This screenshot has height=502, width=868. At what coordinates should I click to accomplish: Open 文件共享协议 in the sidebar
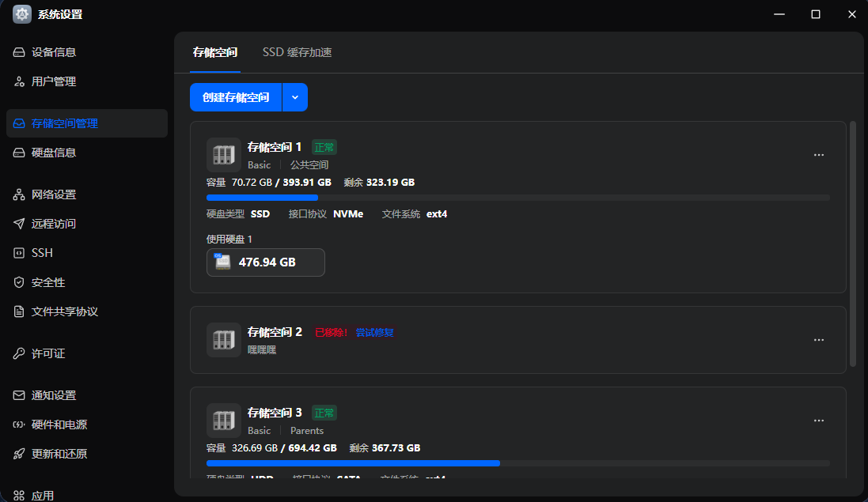pos(87,311)
